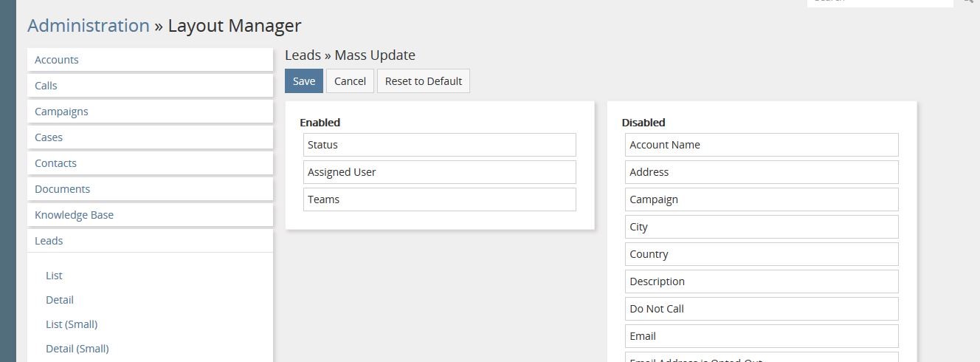Open the Leads List layout
Screen dimensions: 980x362
tap(54, 276)
